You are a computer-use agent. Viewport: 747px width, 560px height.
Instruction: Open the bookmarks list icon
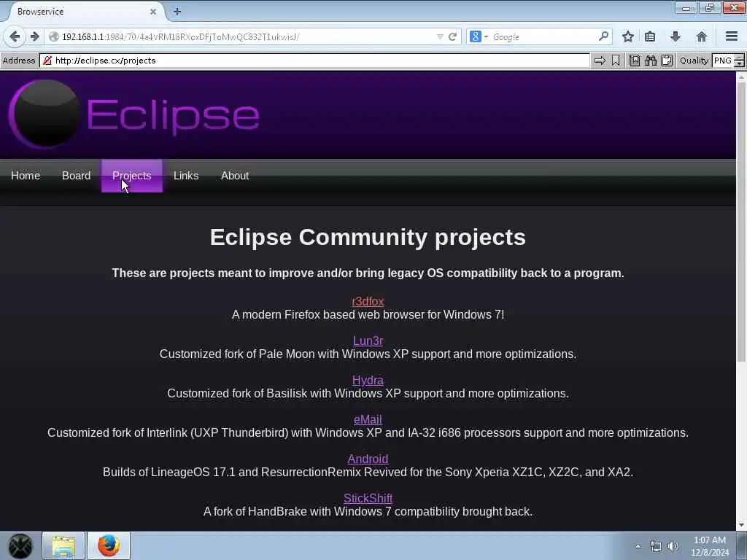click(x=650, y=36)
